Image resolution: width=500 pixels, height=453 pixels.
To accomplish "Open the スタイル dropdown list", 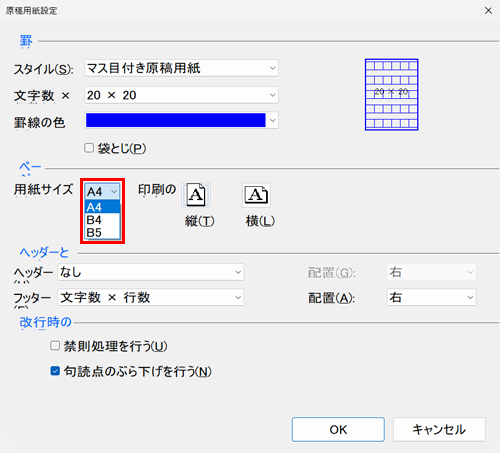I will (x=181, y=68).
